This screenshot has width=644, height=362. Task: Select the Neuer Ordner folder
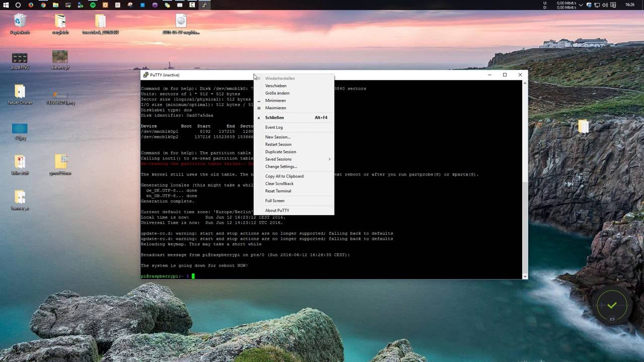click(20, 95)
